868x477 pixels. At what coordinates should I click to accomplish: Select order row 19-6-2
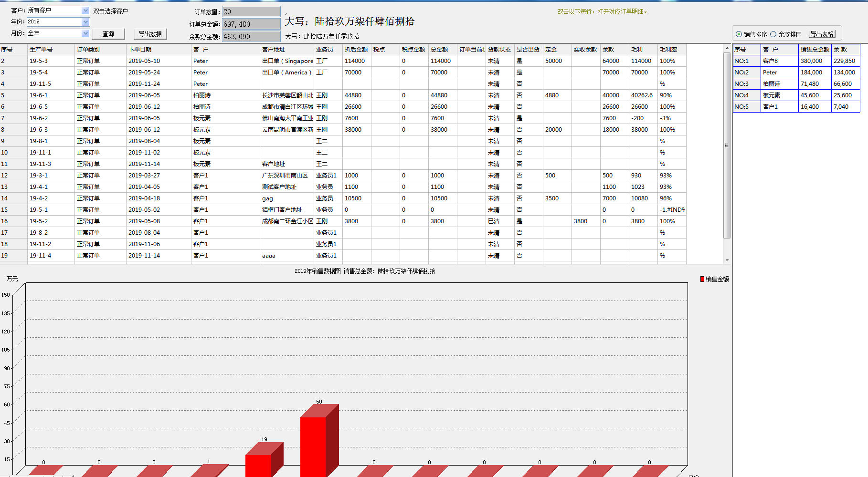pos(343,118)
